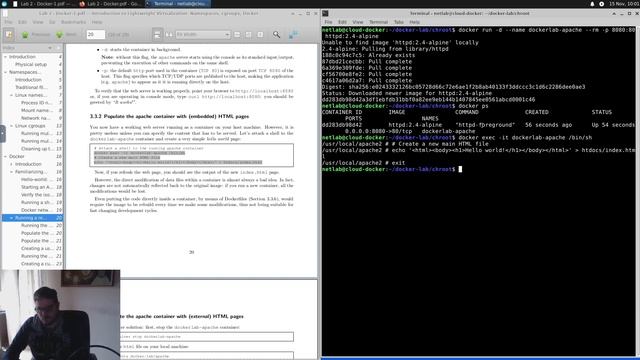Image resolution: width=640 pixels, height=360 pixels.
Task: Open the Tabs menu in terminal window
Action: click(x=399, y=22)
